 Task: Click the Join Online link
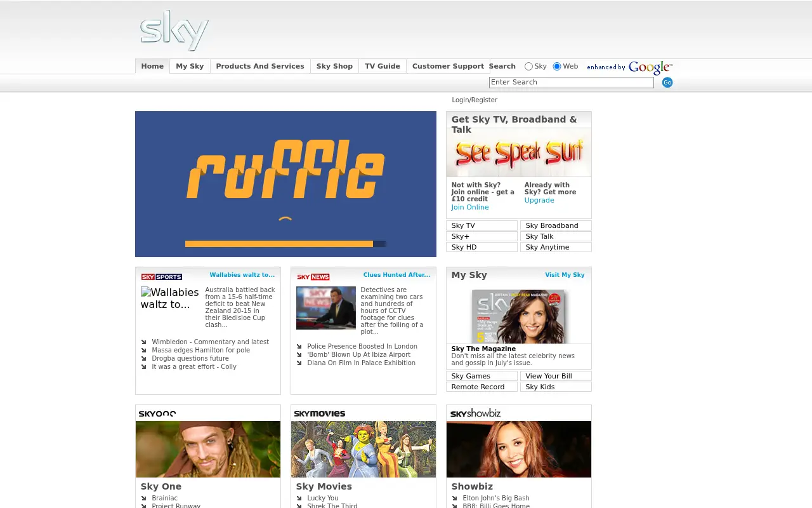pyautogui.click(x=470, y=208)
